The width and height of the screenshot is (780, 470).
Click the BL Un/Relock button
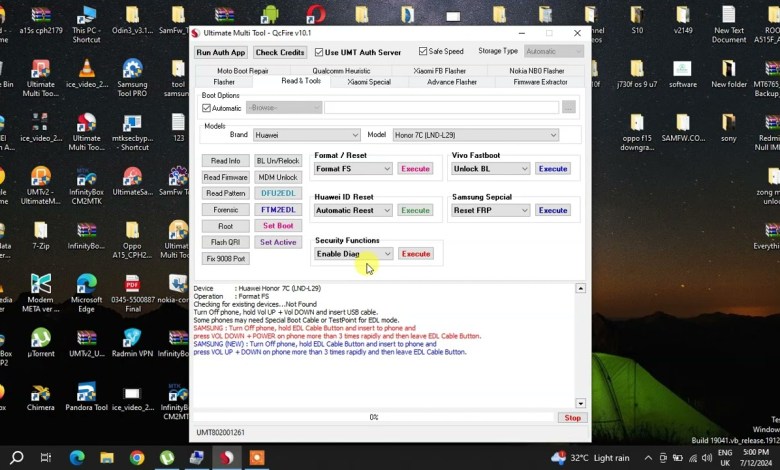[278, 161]
